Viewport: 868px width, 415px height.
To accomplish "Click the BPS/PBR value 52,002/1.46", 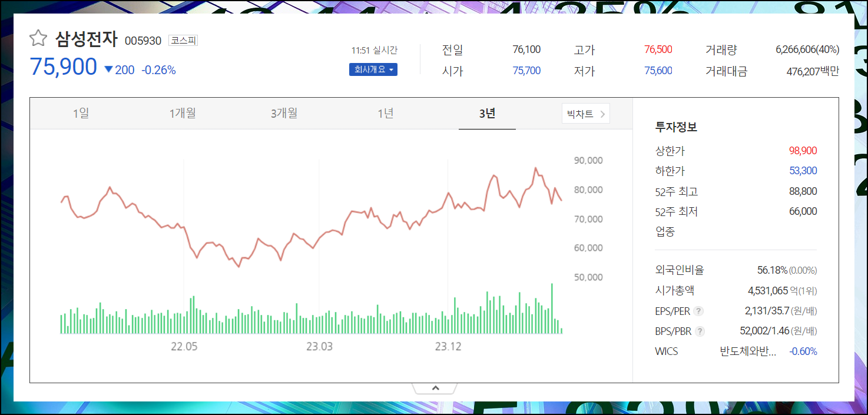I will [x=764, y=331].
